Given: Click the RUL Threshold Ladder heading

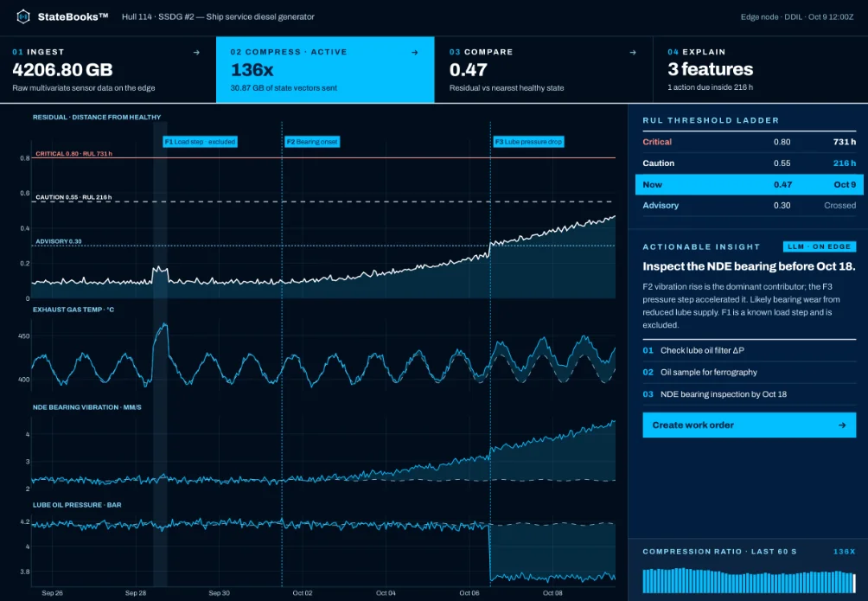Looking at the screenshot, I should point(711,120).
